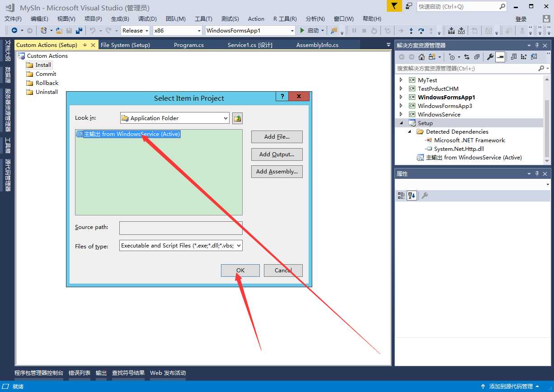Open the Release configuration dropdown
Screen dimensions: 554x392
point(147,31)
